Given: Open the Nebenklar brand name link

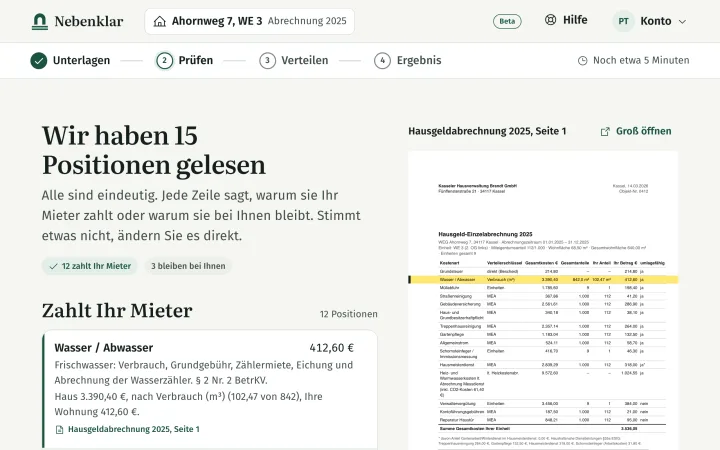Looking at the screenshot, I should 89,21.
